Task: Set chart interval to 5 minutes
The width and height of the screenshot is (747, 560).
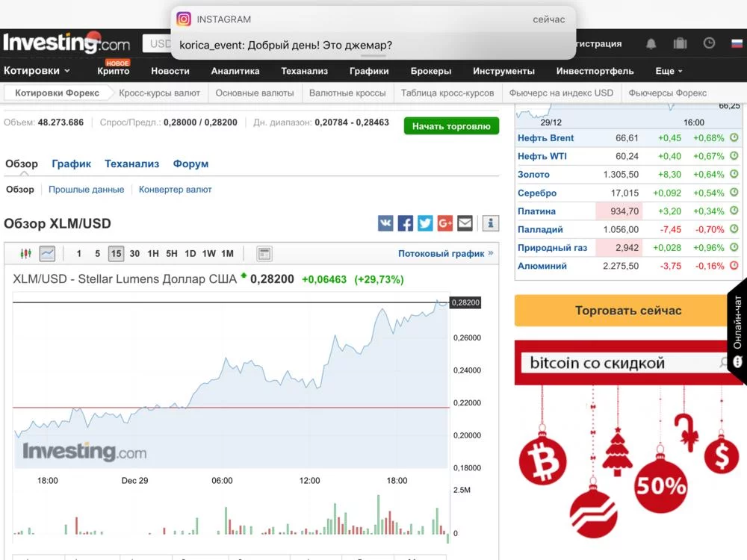Action: pyautogui.click(x=97, y=253)
